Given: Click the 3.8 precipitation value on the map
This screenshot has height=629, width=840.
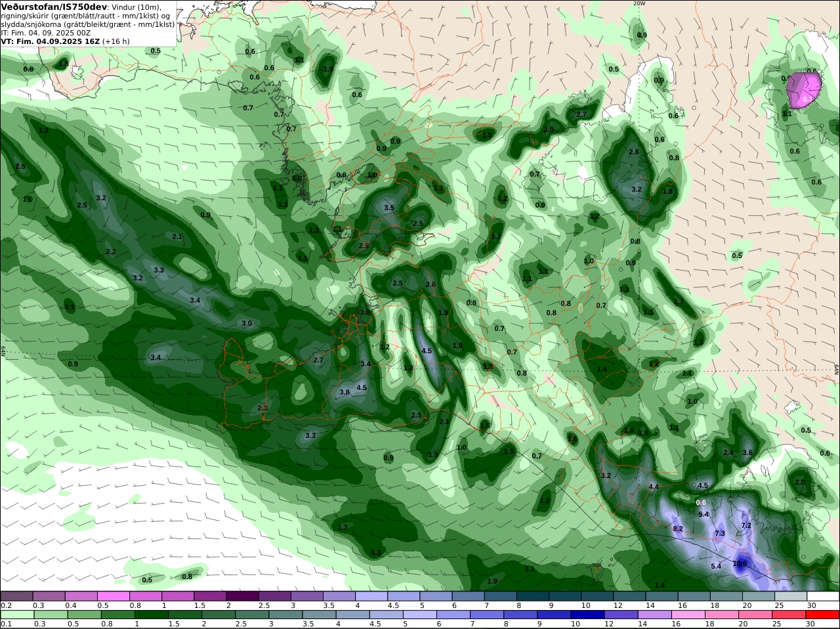Looking at the screenshot, I should click(x=345, y=392).
